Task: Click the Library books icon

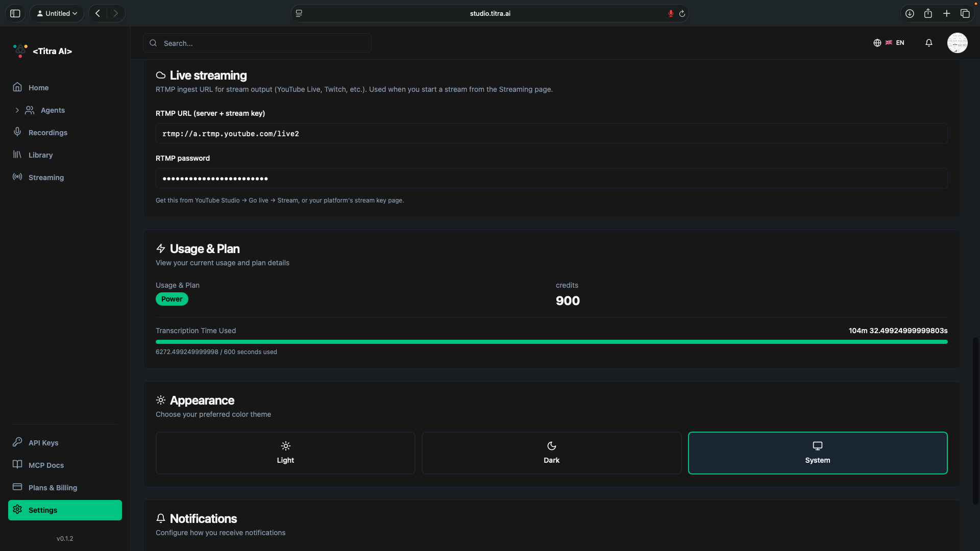Action: tap(17, 154)
